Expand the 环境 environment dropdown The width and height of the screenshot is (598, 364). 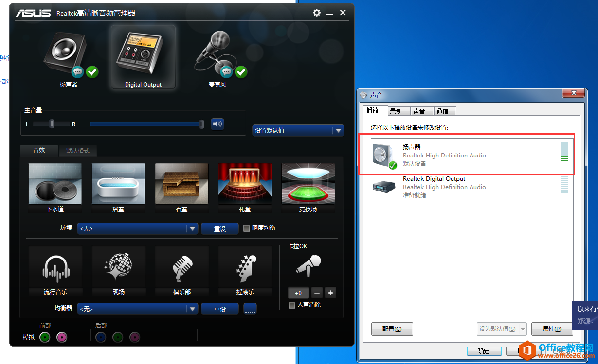(138, 228)
